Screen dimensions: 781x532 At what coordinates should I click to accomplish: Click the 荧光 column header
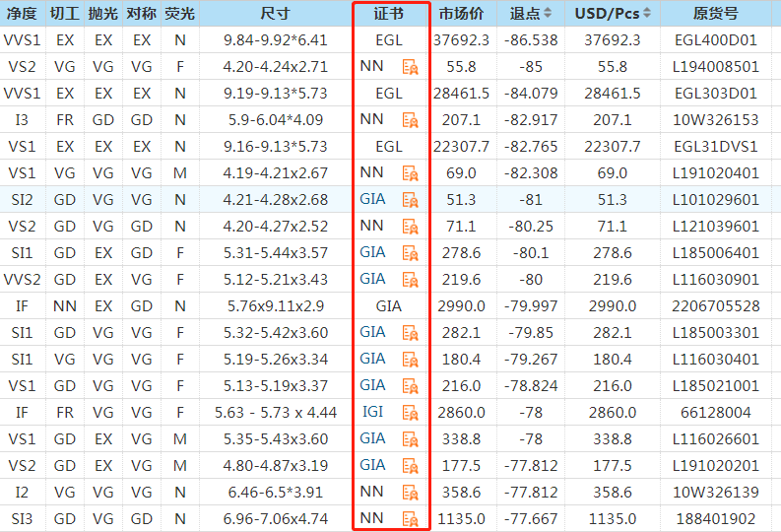180,14
